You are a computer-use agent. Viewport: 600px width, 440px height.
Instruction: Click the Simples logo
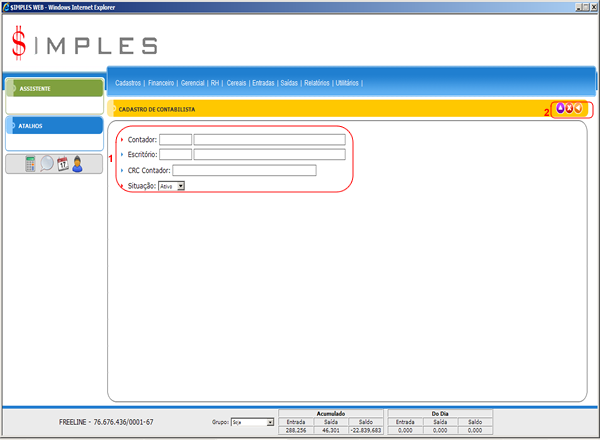click(84, 43)
